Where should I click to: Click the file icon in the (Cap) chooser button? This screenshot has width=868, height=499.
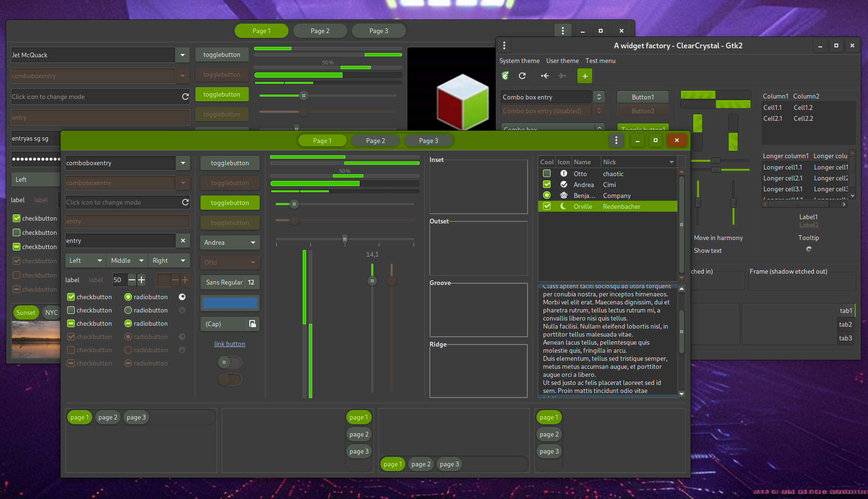[x=253, y=324]
